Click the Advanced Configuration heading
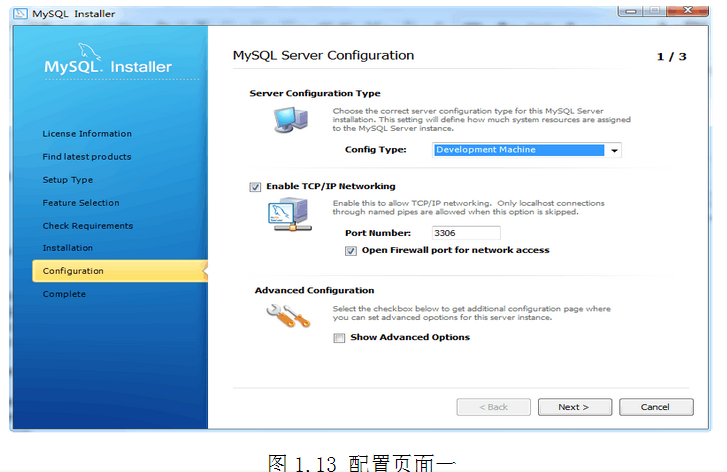The image size is (727, 472). 314,290
